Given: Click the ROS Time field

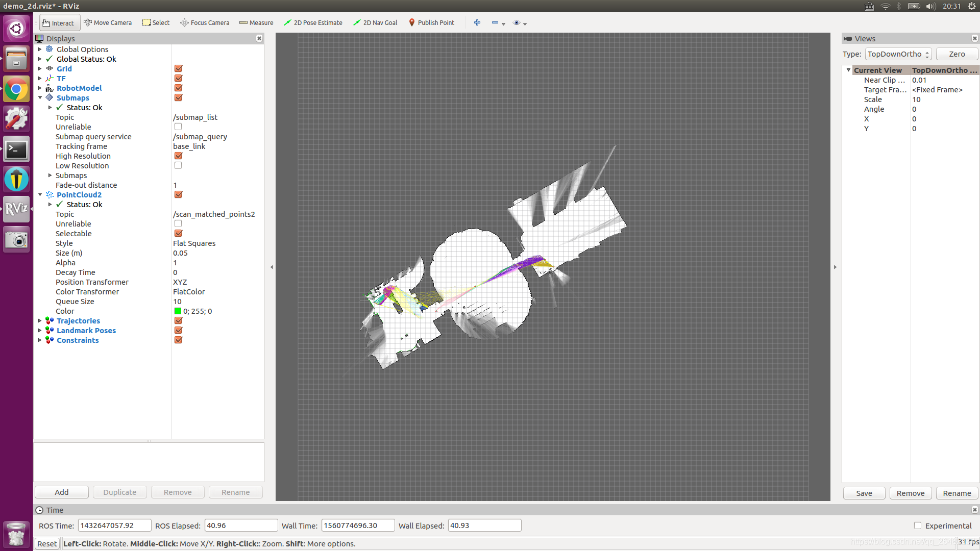Looking at the screenshot, I should point(114,525).
